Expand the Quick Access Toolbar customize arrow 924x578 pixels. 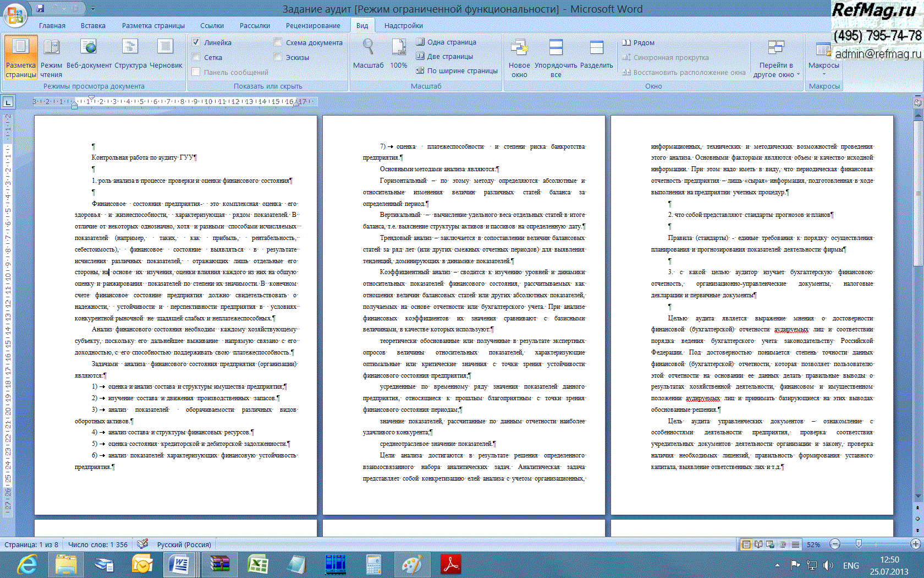click(93, 9)
